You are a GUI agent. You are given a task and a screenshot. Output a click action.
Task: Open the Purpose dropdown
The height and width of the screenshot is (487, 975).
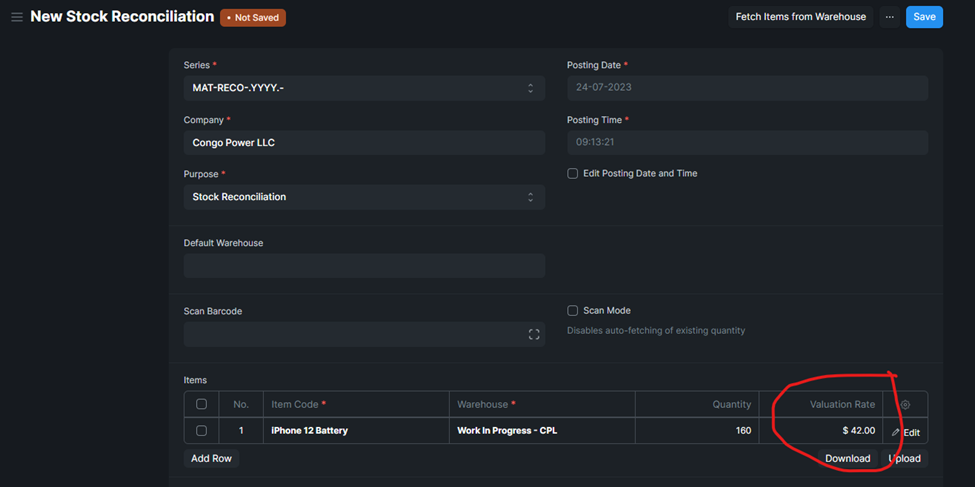(364, 197)
